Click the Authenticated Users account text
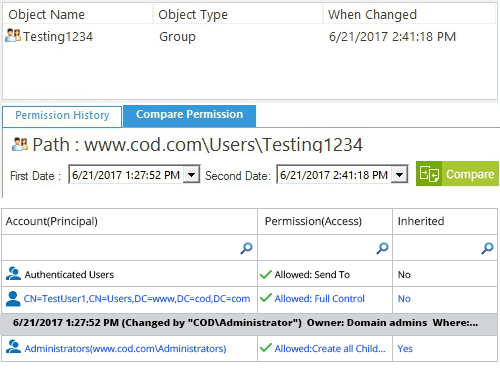The height and width of the screenshot is (390, 500). 69,275
